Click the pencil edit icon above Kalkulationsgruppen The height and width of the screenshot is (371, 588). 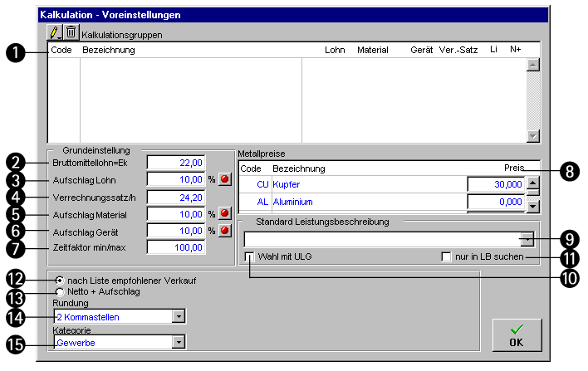[56, 32]
